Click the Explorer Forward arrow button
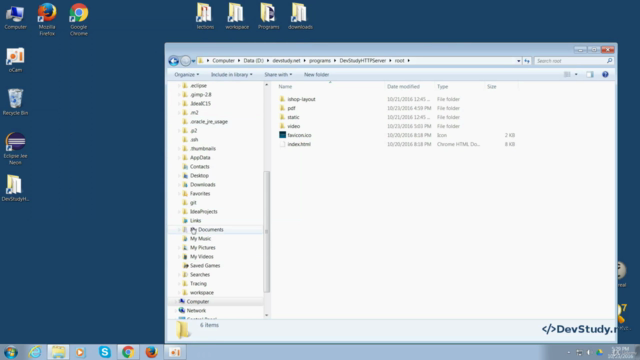 click(185, 61)
